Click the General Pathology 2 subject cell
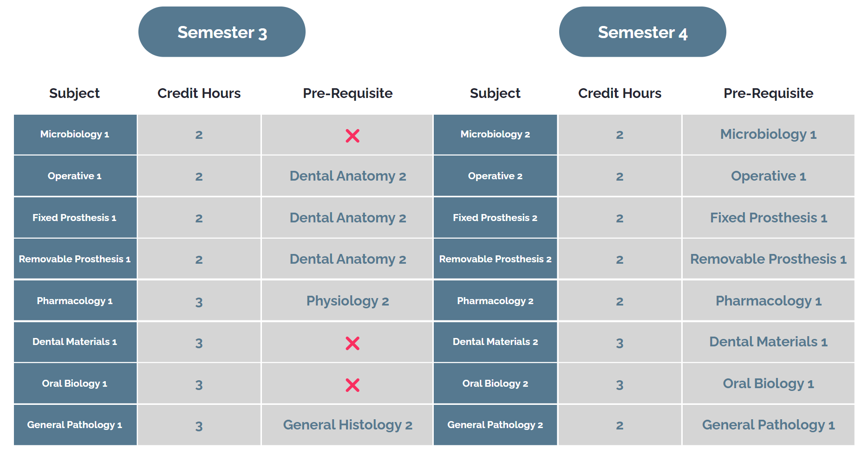This screenshot has width=868, height=455. [495, 425]
